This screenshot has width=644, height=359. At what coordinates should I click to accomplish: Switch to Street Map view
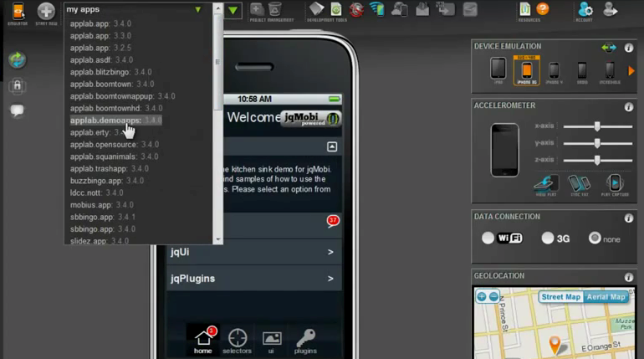560,297
